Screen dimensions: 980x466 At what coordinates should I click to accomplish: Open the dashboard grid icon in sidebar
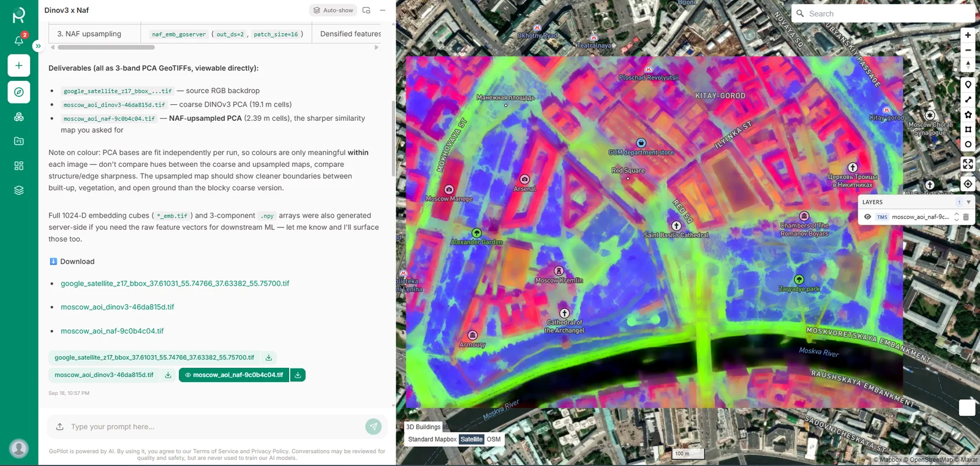pos(19,166)
